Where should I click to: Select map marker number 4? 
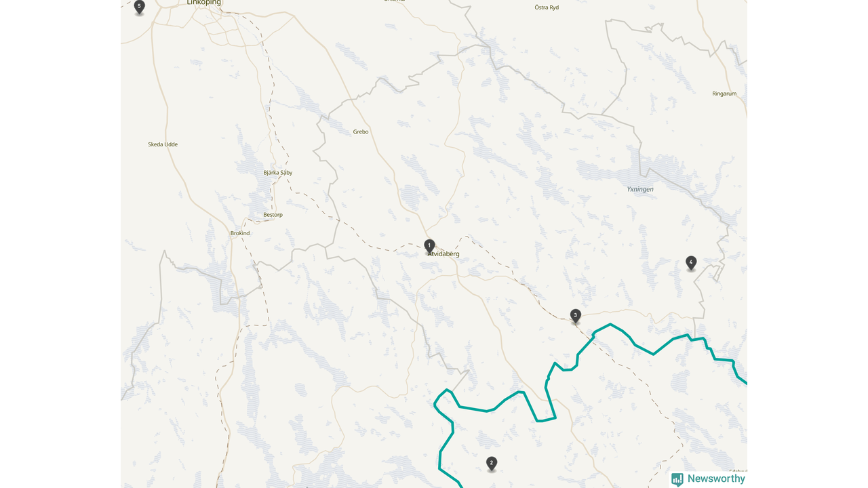tap(691, 263)
